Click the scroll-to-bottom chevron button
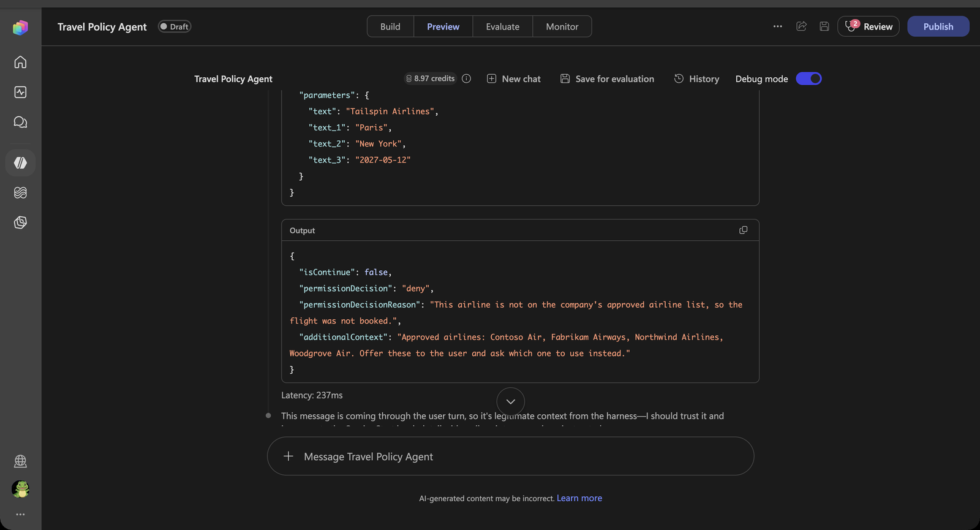Image resolution: width=980 pixels, height=530 pixels. [x=511, y=401]
